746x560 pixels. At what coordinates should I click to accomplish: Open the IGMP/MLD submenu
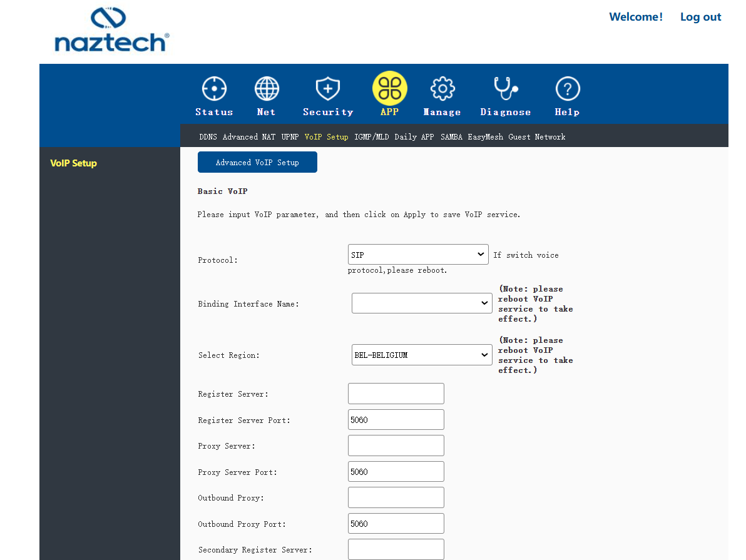[x=372, y=137]
